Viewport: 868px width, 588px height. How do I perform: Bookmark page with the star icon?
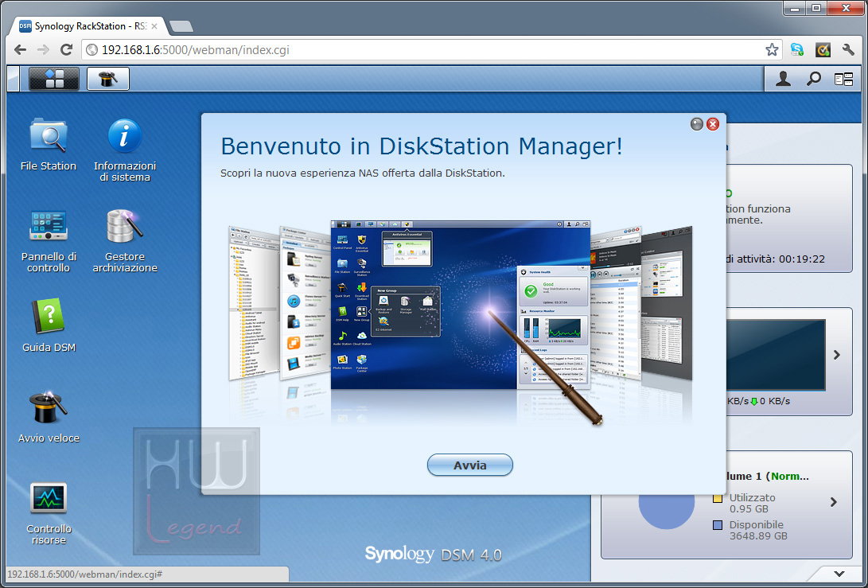(x=772, y=50)
